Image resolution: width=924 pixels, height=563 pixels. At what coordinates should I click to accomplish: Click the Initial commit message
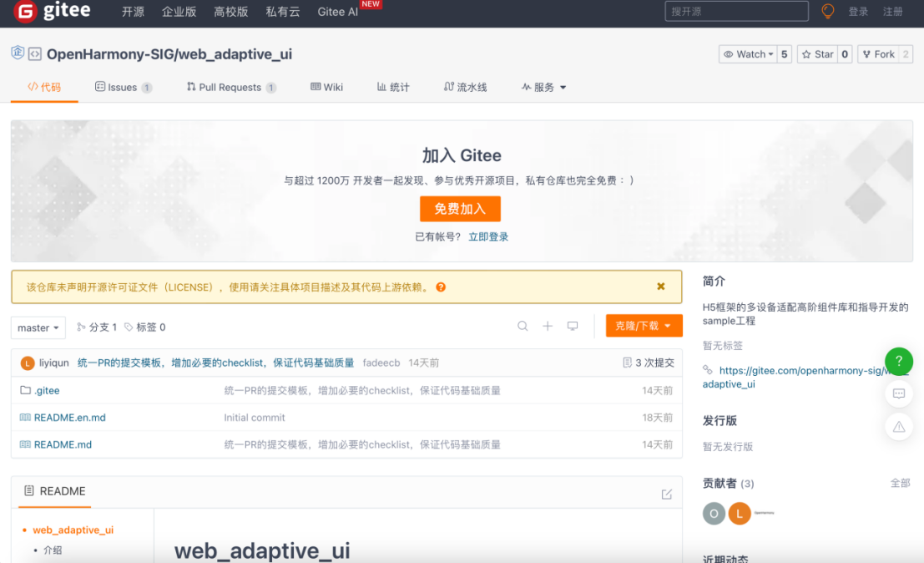[254, 418]
